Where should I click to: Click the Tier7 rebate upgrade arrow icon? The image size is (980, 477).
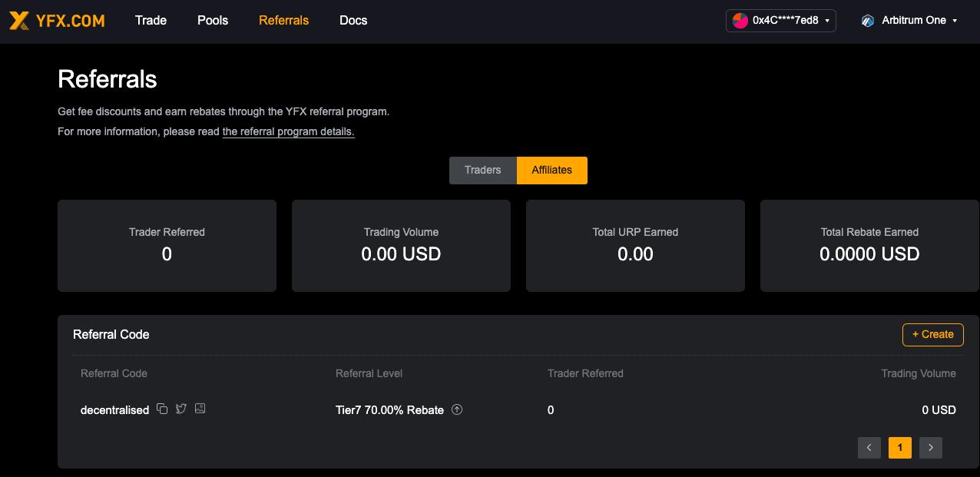(457, 409)
